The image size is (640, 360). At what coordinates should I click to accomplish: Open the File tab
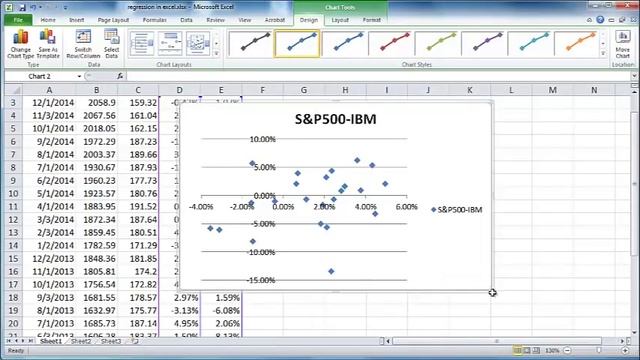(18, 20)
